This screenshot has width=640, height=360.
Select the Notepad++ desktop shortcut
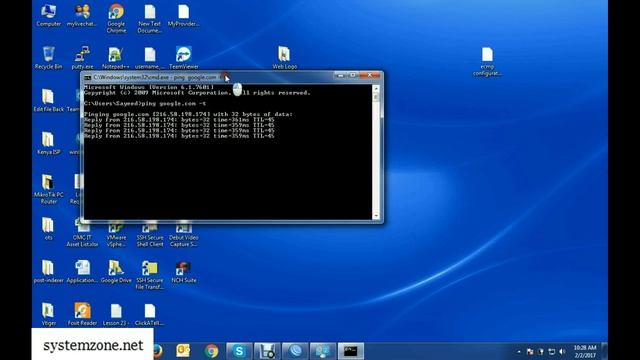[116, 58]
